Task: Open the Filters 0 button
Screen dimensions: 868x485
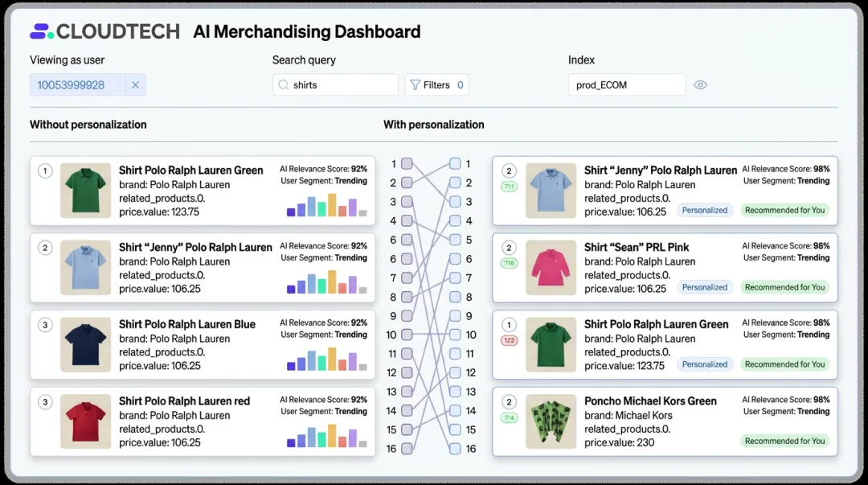Action: [x=436, y=84]
